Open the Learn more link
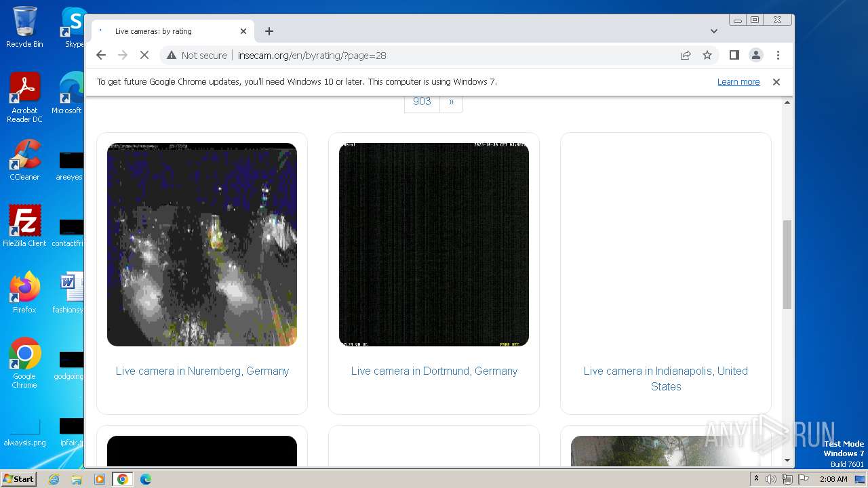This screenshot has height=488, width=868. click(738, 81)
